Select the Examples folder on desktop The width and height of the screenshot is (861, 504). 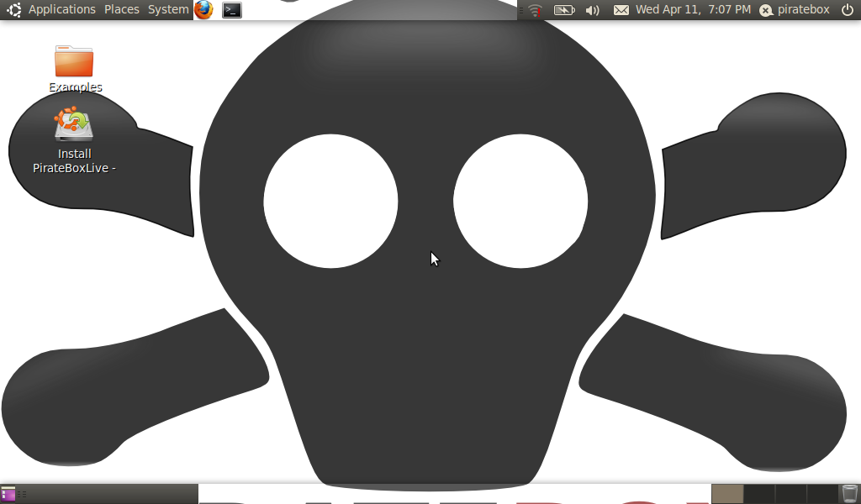tap(74, 69)
